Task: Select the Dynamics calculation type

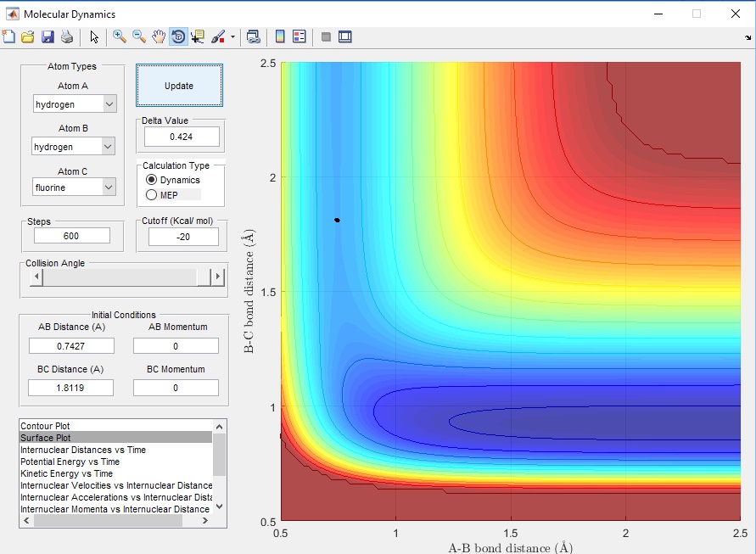Action: pos(152,180)
